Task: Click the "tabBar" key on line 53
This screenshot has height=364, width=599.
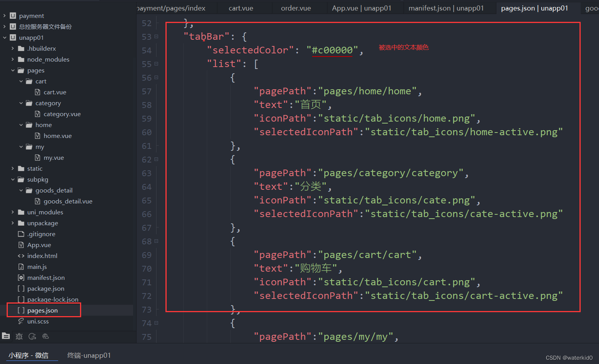Action: coord(206,37)
